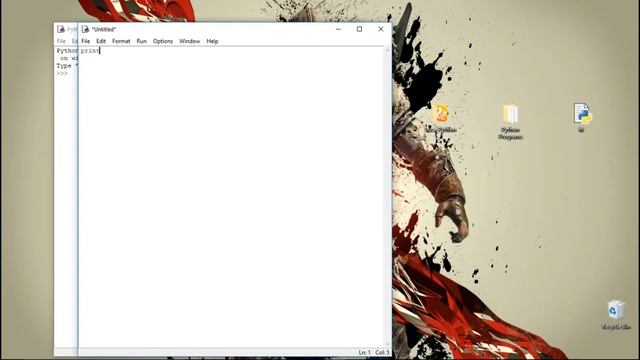Click the Col: 5 status bar indicator
The height and width of the screenshot is (360, 640).
pyautogui.click(x=382, y=352)
